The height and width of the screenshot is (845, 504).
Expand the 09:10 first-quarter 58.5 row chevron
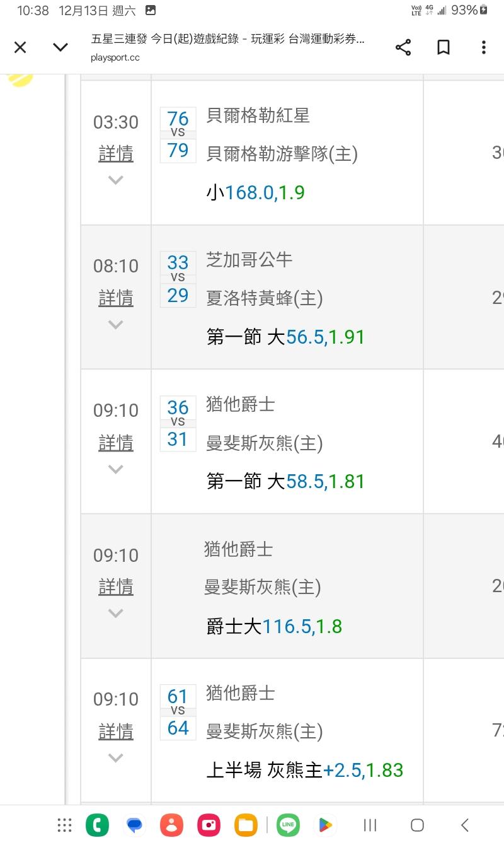click(115, 469)
